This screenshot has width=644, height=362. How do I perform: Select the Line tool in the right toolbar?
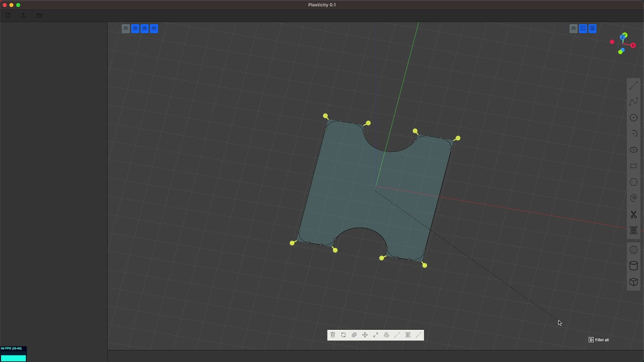point(633,86)
